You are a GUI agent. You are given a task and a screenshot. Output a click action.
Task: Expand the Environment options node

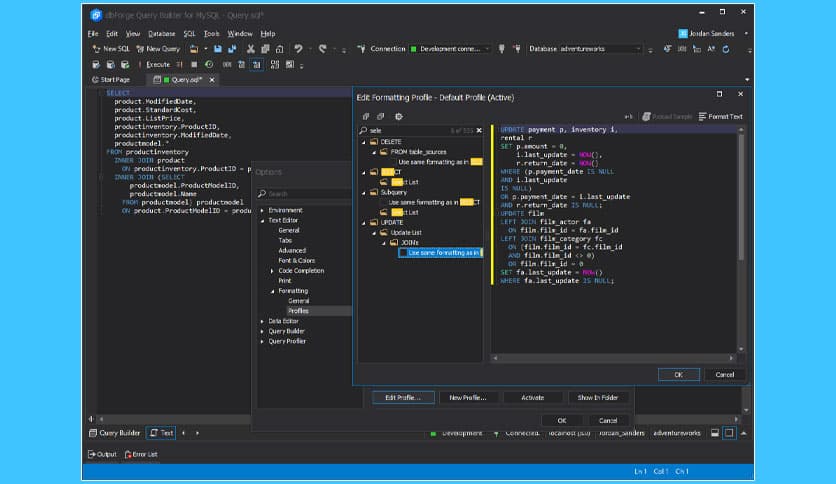pos(262,211)
